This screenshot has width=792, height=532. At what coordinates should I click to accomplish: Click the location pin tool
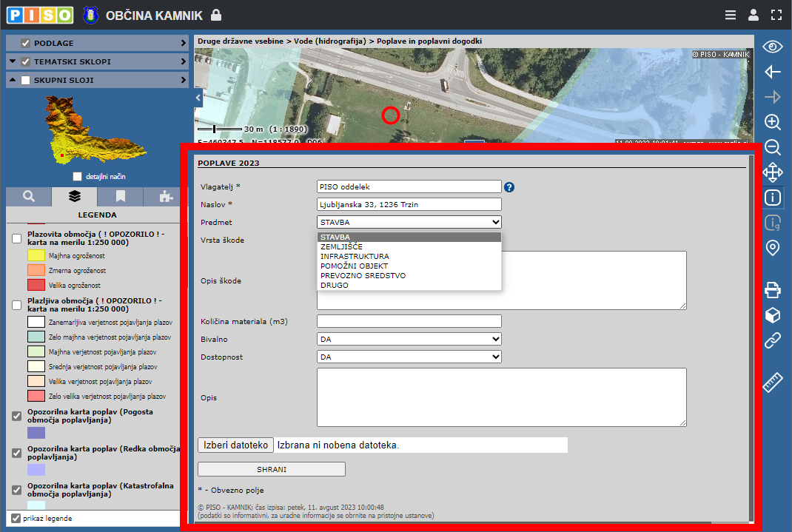[x=773, y=248]
